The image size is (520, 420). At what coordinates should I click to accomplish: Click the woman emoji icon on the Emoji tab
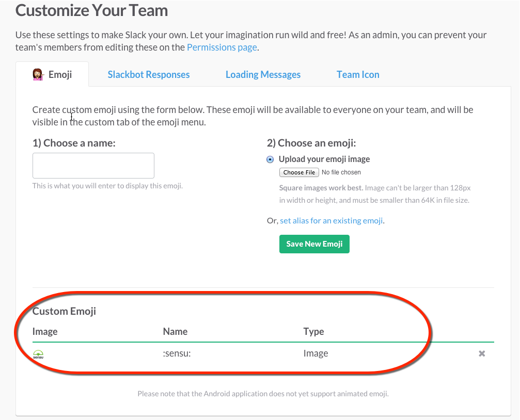point(37,74)
